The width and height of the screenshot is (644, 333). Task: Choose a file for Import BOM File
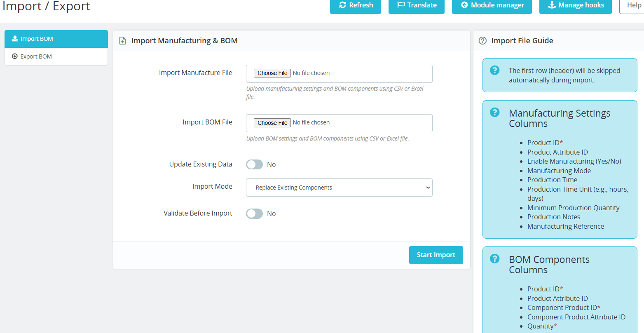click(x=272, y=123)
